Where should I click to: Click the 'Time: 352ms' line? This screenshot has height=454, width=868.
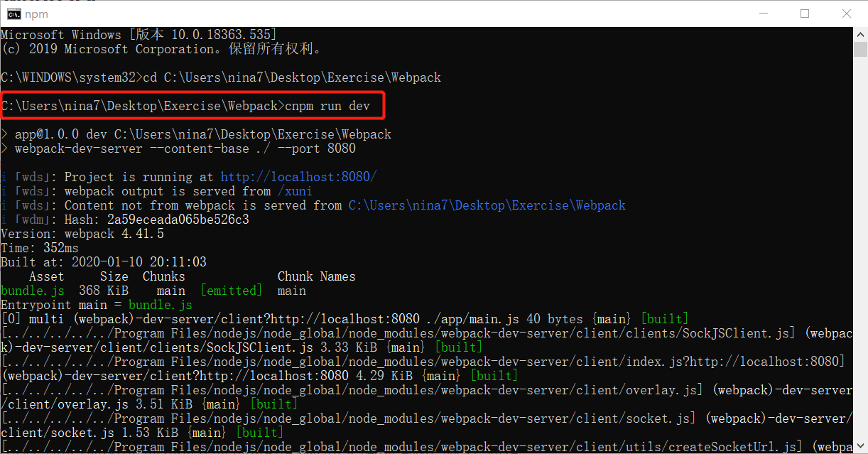40,248
